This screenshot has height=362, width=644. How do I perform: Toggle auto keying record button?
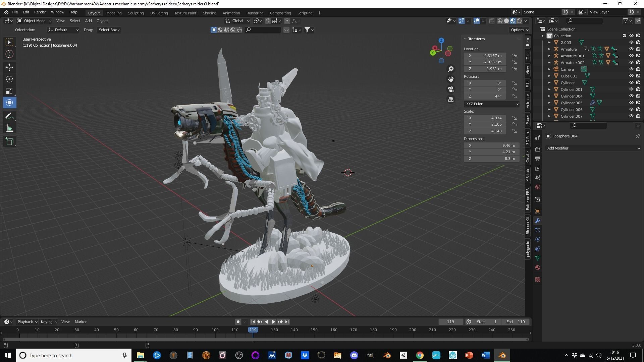[238, 322]
